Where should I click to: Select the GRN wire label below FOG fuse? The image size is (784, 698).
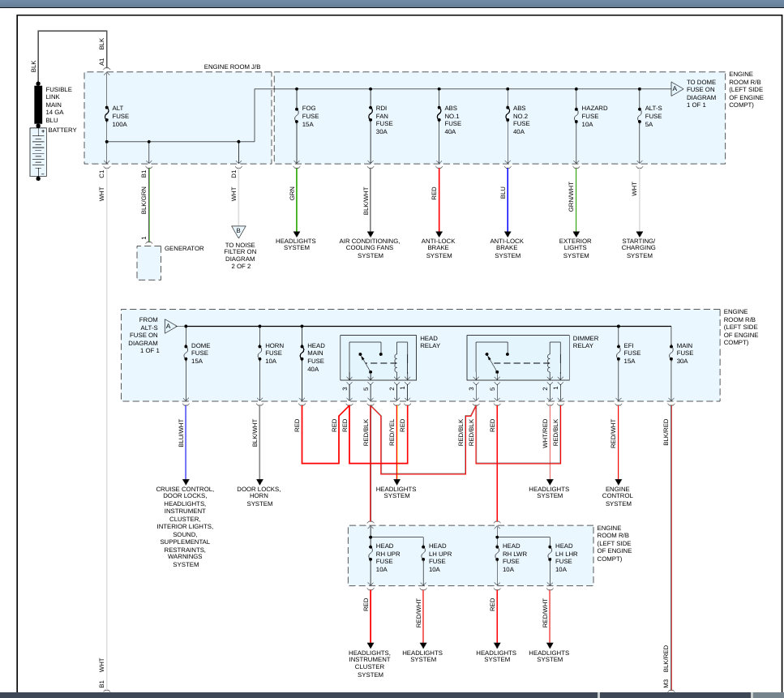[292, 194]
